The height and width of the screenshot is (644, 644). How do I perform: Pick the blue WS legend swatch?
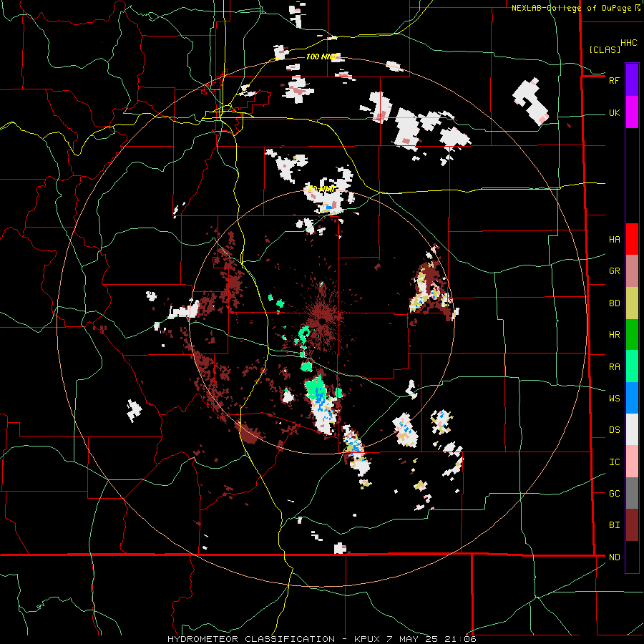[x=632, y=398]
